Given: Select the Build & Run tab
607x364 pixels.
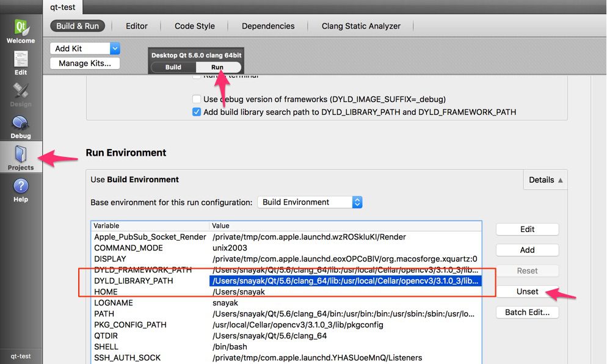Looking at the screenshot, I should 78,26.
